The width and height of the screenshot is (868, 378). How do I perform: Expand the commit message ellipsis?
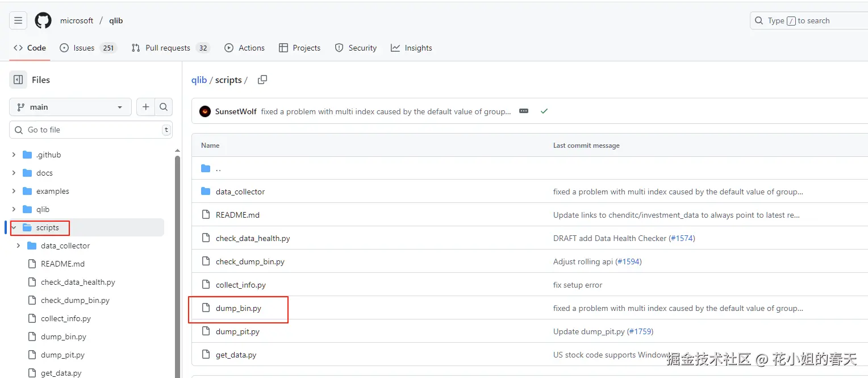(x=524, y=111)
